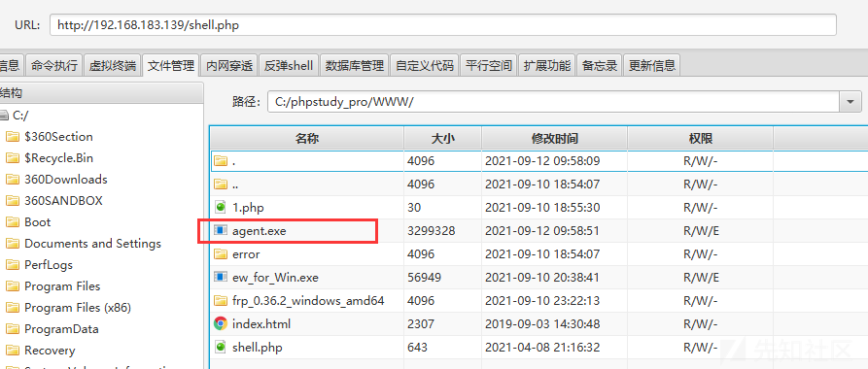This screenshot has width=868, height=369.
Task: Open the 备忘录 tab
Action: (600, 65)
